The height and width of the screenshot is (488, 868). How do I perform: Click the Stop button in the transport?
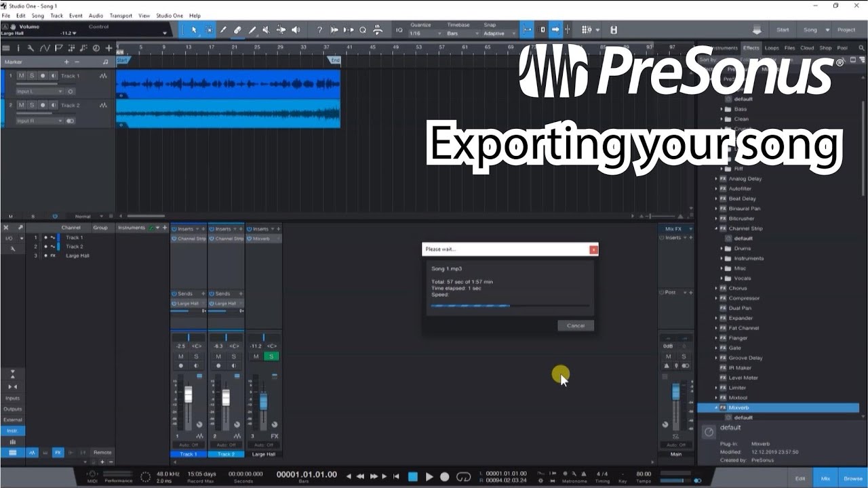tap(412, 476)
